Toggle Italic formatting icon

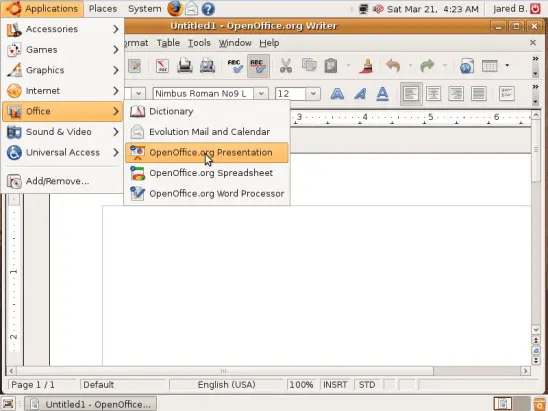[360, 94]
